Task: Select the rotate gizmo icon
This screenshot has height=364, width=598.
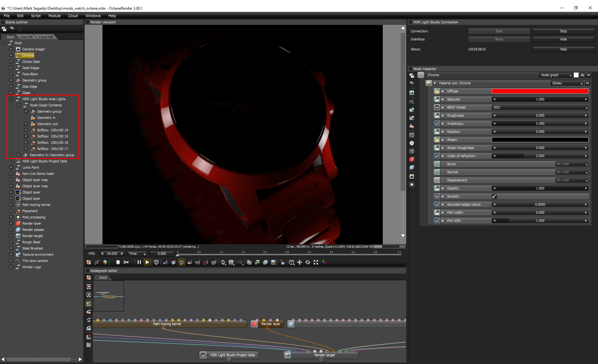Action: [308, 262]
